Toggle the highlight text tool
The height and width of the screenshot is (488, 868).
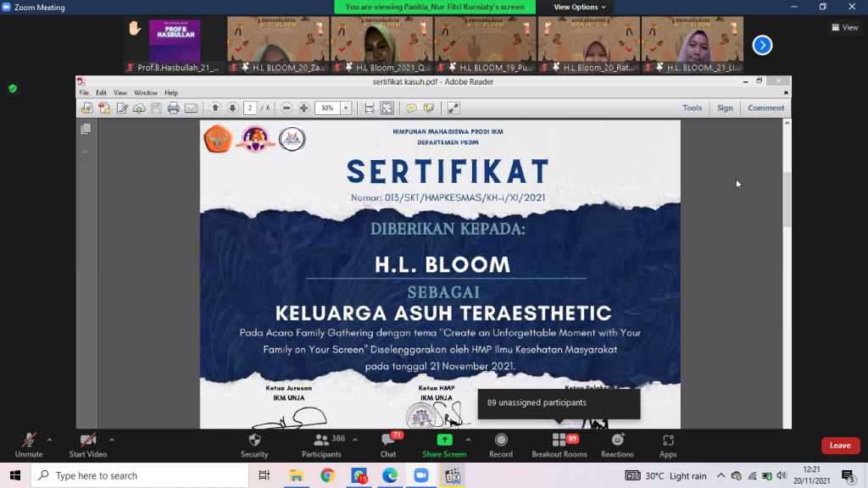(429, 108)
